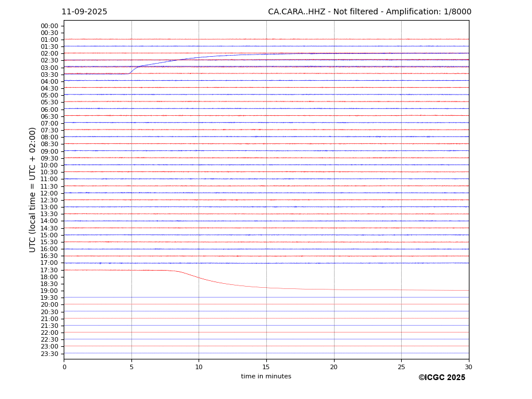Screen dimensions: 532x399
Task: Select the 13:30 time row label
Action: [x=49, y=214]
